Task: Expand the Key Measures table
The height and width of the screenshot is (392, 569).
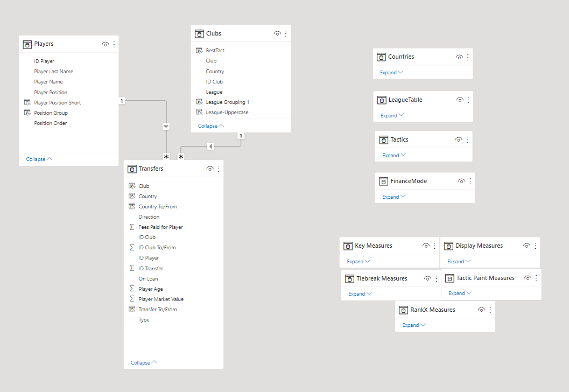Action: pos(358,261)
